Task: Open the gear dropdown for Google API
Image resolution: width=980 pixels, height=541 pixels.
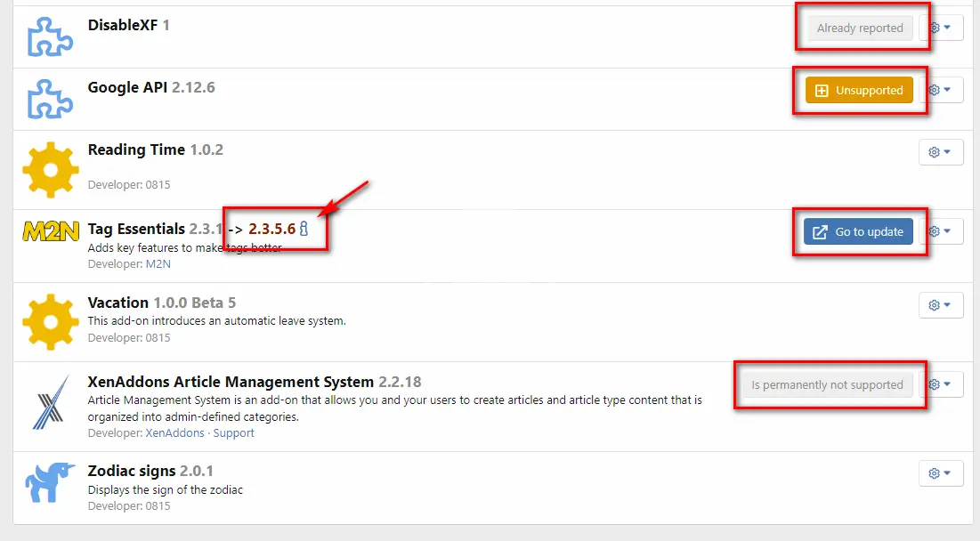Action: tap(941, 90)
